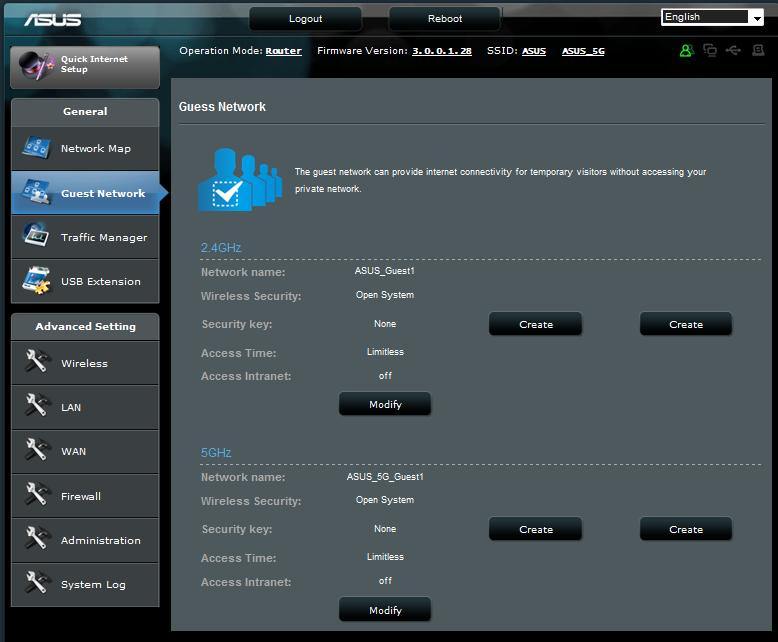The height and width of the screenshot is (642, 778).
Task: Create second 5GHz guest network
Action: [x=535, y=529]
